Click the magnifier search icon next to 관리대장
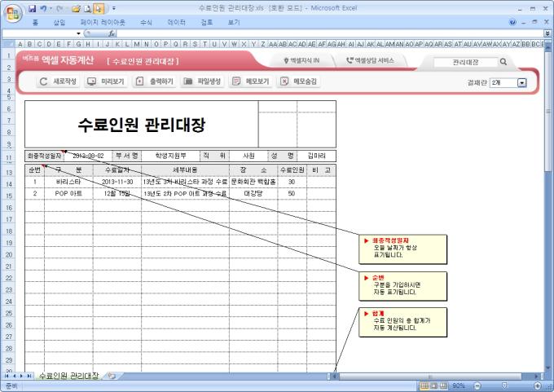This screenshot has width=554, height=392. tap(503, 62)
